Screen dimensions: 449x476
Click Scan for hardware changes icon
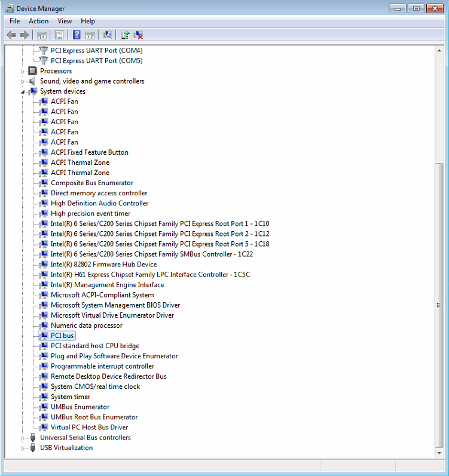tap(108, 35)
